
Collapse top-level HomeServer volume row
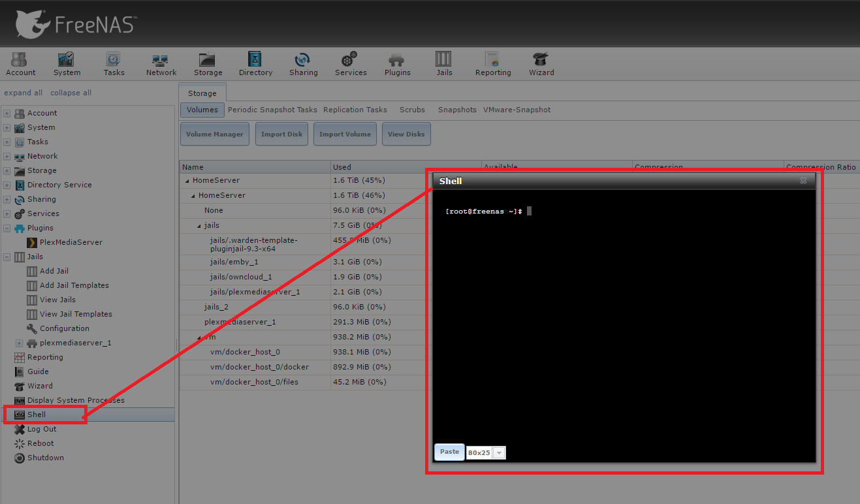(187, 181)
